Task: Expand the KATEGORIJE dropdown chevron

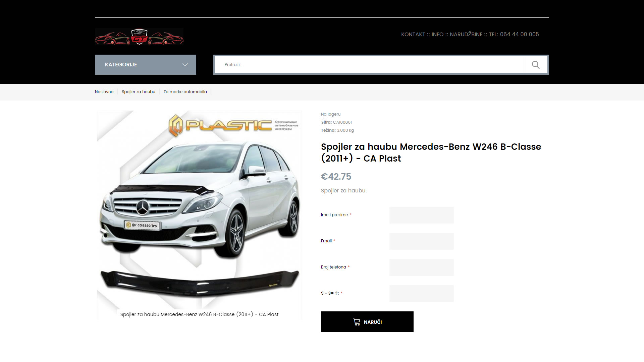Action: pyautogui.click(x=185, y=65)
